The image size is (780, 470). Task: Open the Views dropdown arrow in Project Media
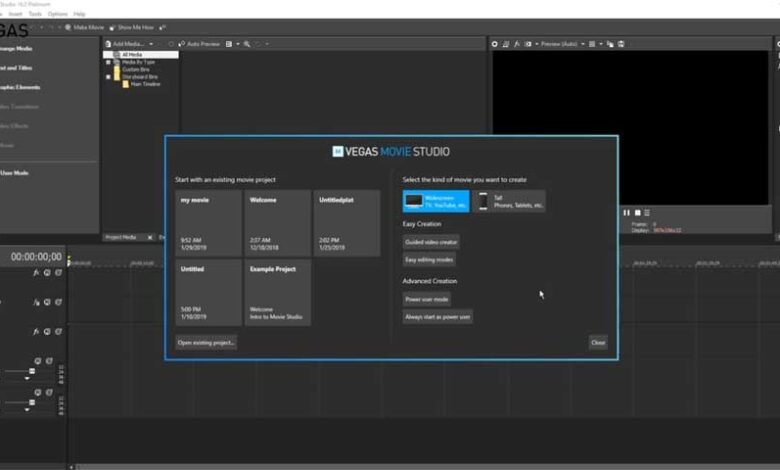click(x=238, y=44)
